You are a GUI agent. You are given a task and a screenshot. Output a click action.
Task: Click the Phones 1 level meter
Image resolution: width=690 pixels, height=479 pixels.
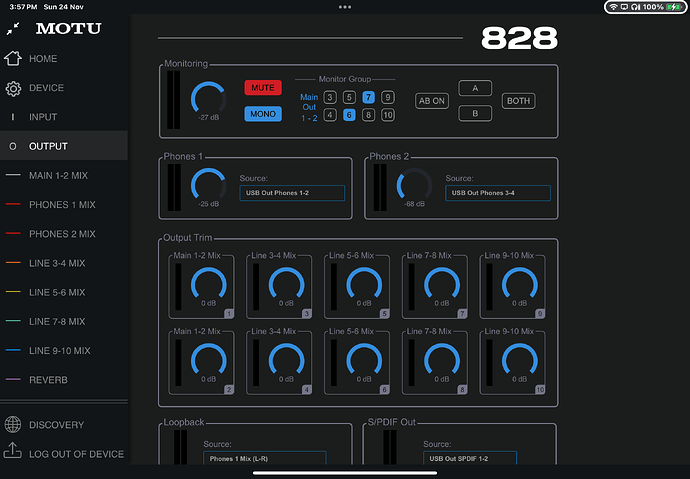tap(174, 187)
